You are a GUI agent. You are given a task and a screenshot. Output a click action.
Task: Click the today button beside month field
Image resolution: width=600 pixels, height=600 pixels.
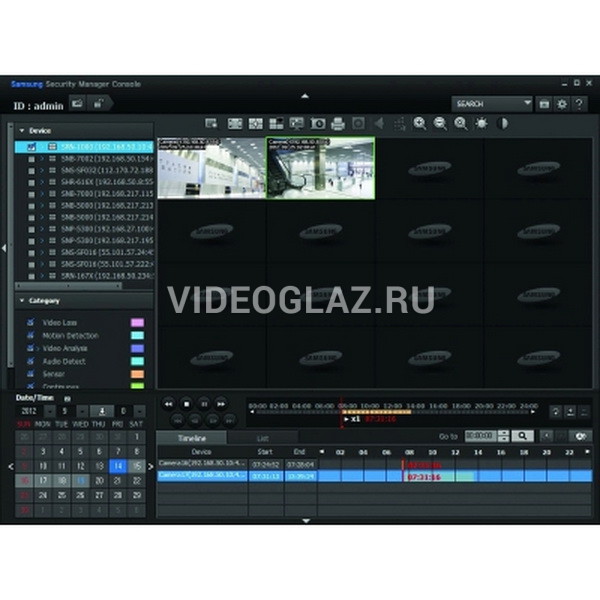pyautogui.click(x=102, y=411)
